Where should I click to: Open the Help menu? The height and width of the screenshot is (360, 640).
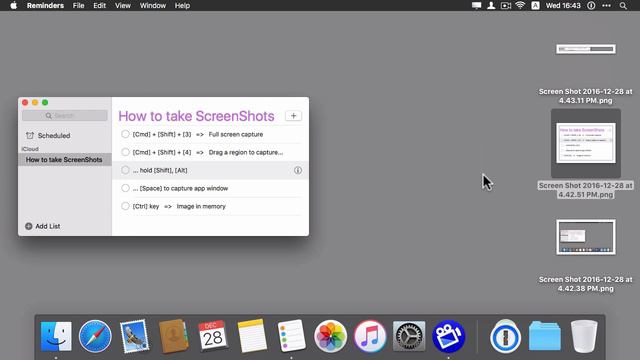coord(182,6)
